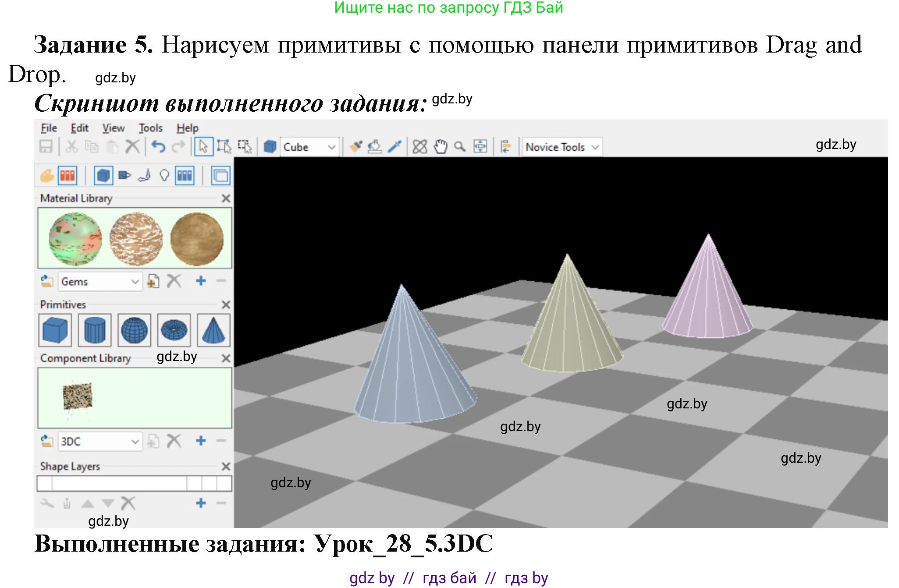Click the Undo arrow icon

[x=158, y=147]
